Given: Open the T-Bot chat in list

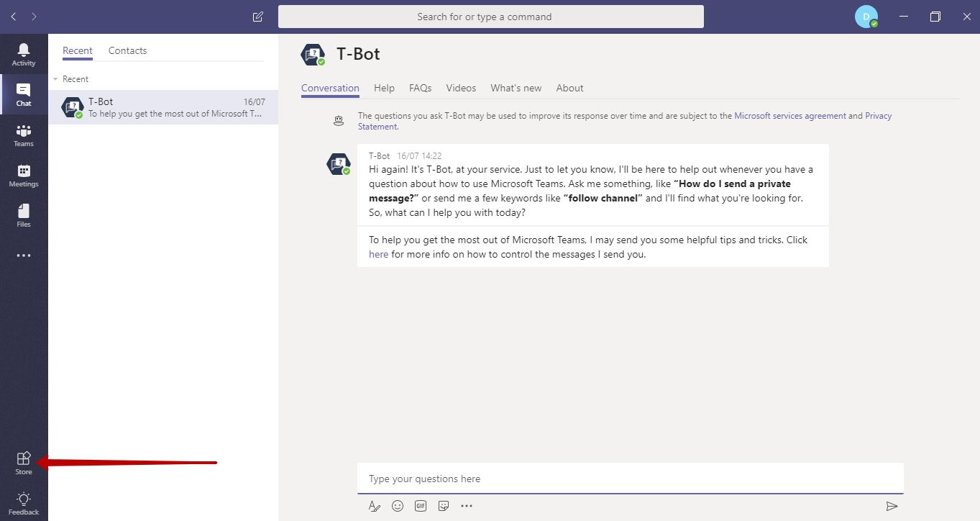Looking at the screenshot, I should tap(163, 107).
